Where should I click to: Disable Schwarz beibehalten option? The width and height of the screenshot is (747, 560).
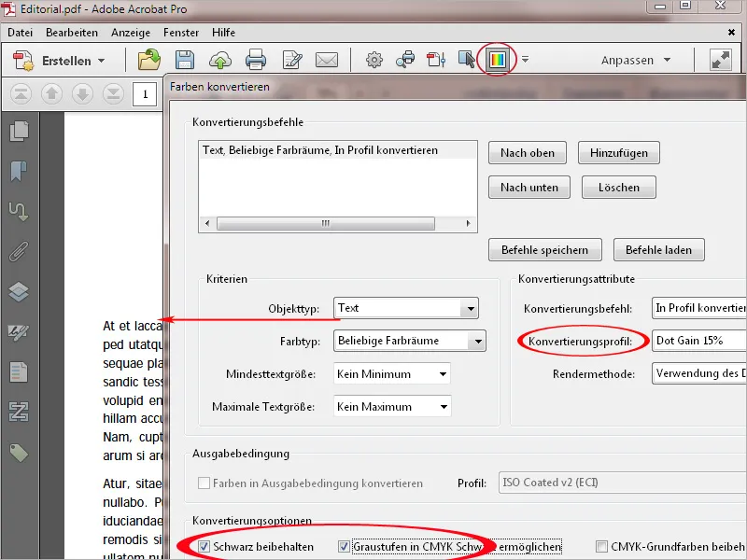point(203,545)
